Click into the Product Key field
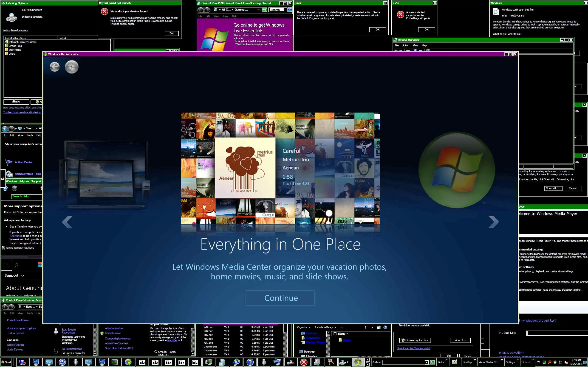 click(x=556, y=333)
